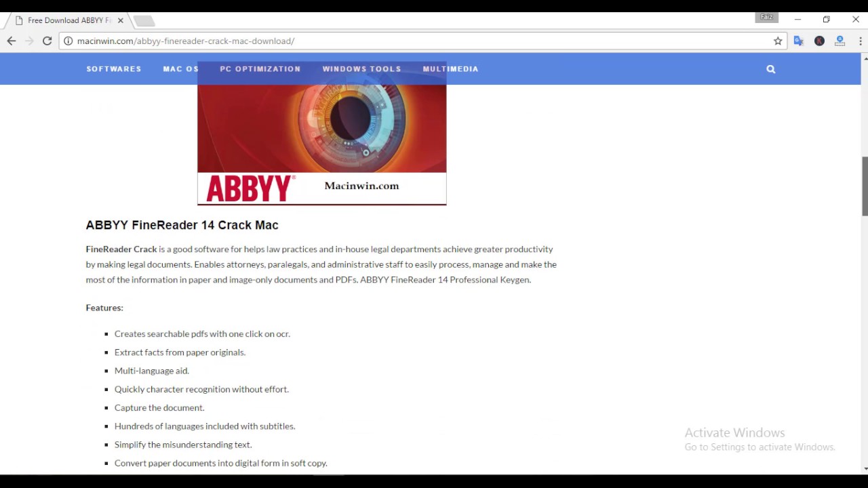Open the PC OPTIMIZATION menu
The width and height of the screenshot is (868, 488).
(260, 68)
